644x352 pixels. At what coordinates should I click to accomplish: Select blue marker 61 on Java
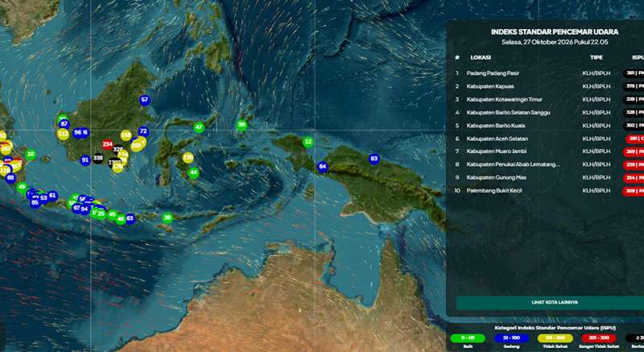click(x=52, y=196)
